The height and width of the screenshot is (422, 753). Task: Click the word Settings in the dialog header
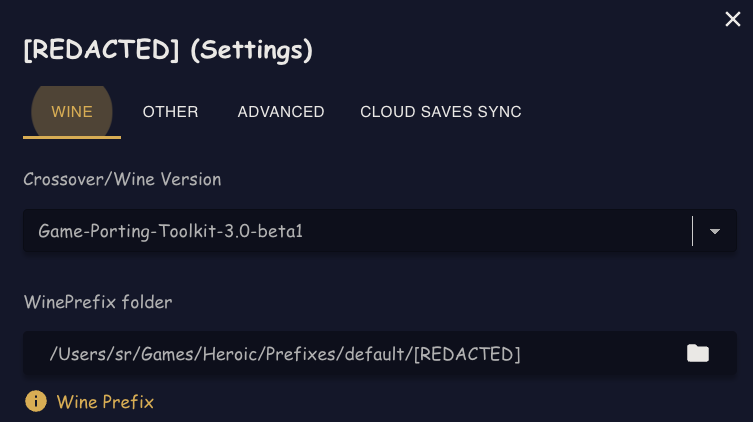pos(252,50)
